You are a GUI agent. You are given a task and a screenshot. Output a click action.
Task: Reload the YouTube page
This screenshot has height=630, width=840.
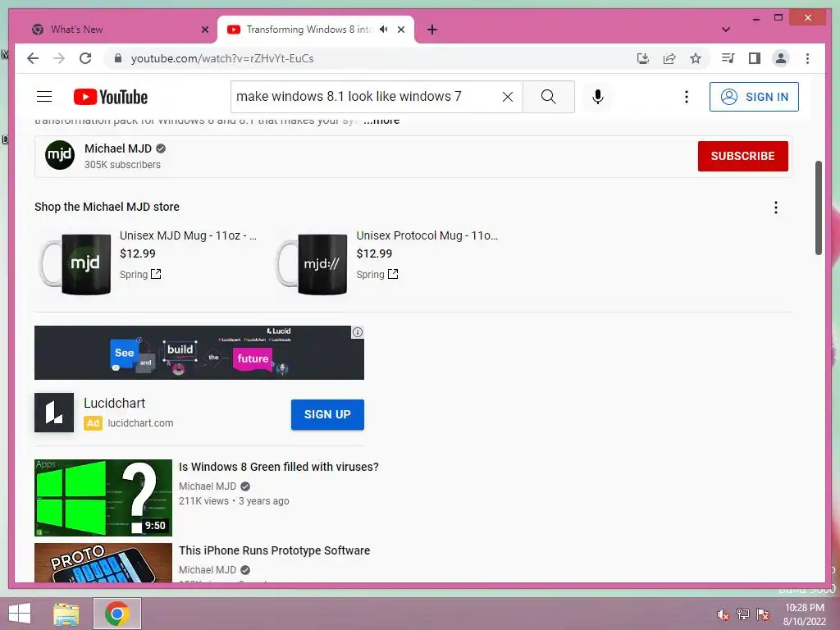click(85, 58)
